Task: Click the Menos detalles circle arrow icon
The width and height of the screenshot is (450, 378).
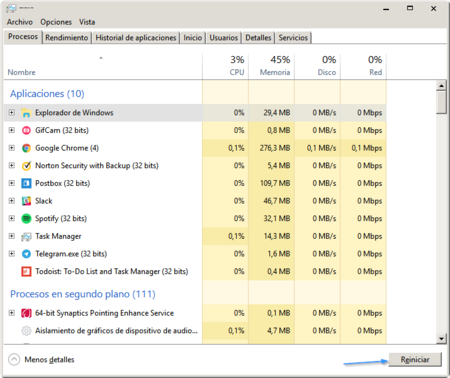Action: click(x=14, y=360)
